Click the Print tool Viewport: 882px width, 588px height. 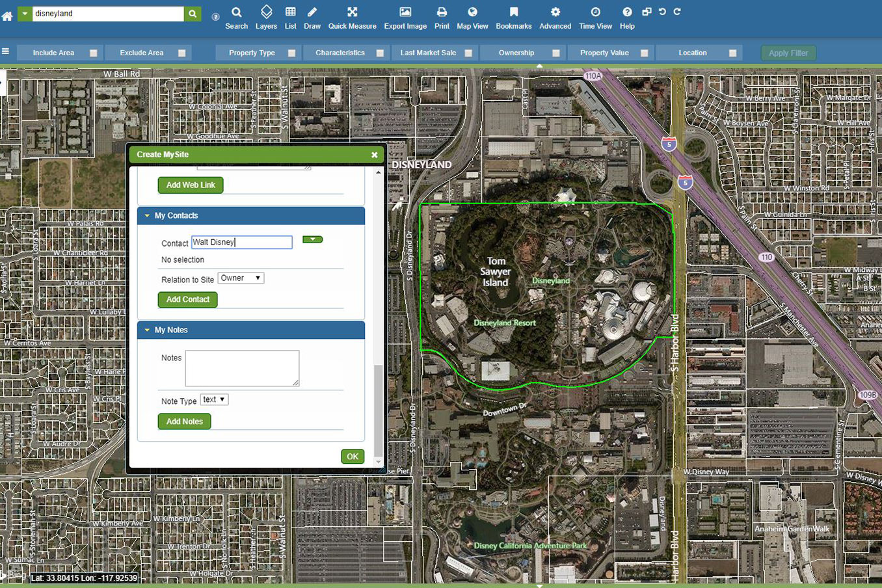click(442, 18)
